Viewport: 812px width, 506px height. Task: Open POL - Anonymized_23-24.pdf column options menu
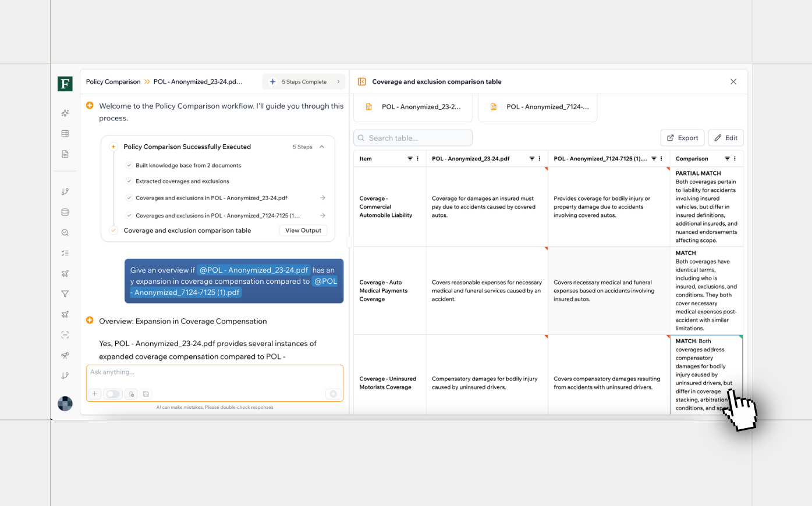[540, 159]
